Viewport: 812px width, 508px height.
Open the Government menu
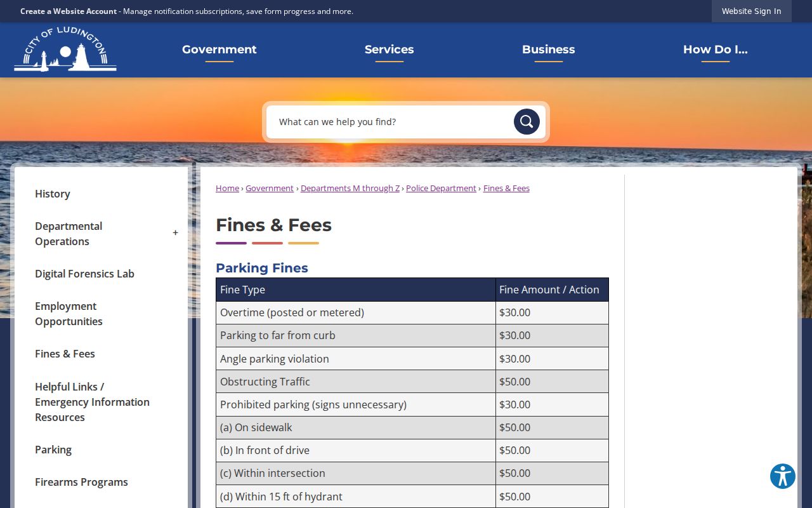click(x=219, y=50)
